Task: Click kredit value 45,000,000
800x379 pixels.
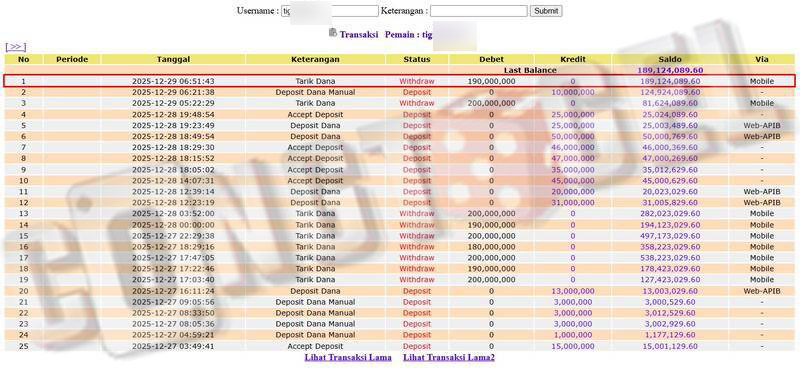Action: click(572, 181)
